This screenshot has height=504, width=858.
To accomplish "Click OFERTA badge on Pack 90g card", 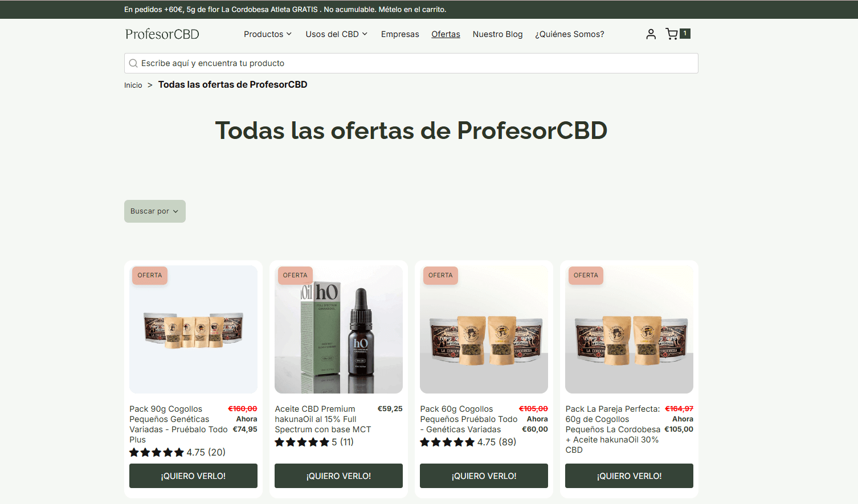I will pyautogui.click(x=150, y=275).
